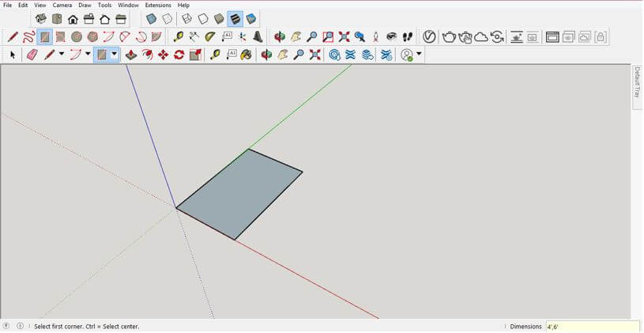This screenshot has width=644, height=333.
Task: Expand Line tool dropdown arrow
Action: [62, 54]
